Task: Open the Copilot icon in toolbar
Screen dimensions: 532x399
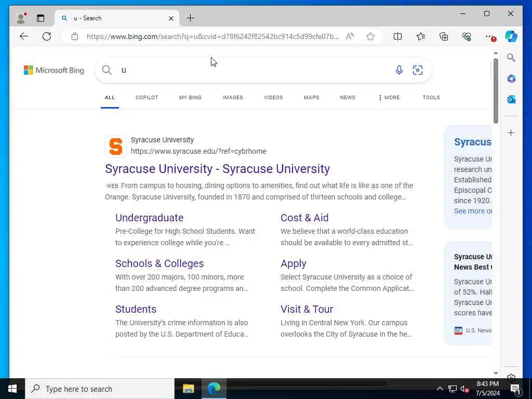Action: coord(511,36)
